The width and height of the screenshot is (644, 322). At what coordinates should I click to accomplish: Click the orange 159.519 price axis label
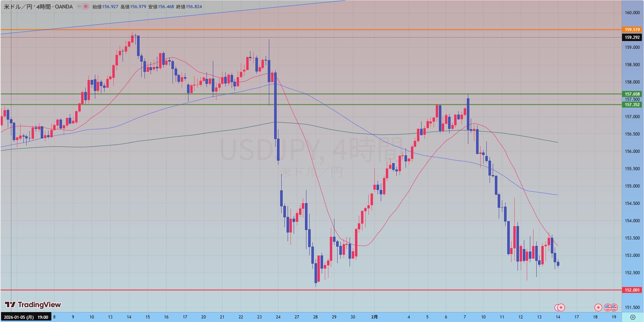click(x=632, y=30)
